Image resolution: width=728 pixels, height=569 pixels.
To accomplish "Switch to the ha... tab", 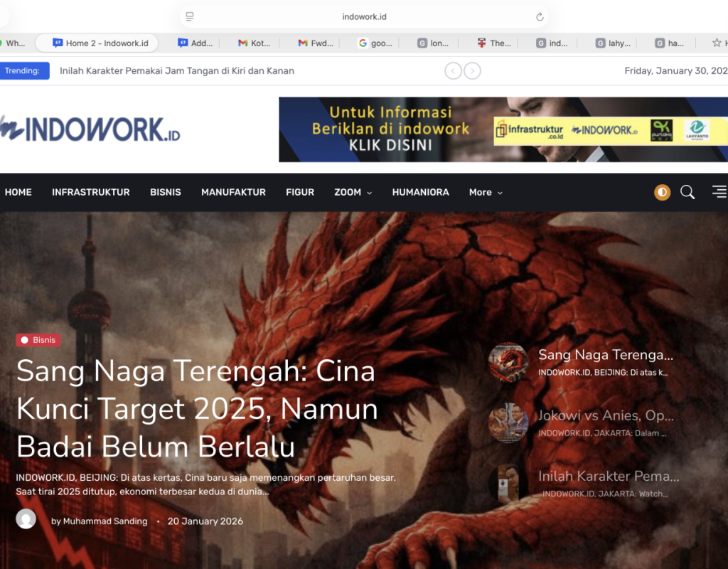I will [x=670, y=43].
